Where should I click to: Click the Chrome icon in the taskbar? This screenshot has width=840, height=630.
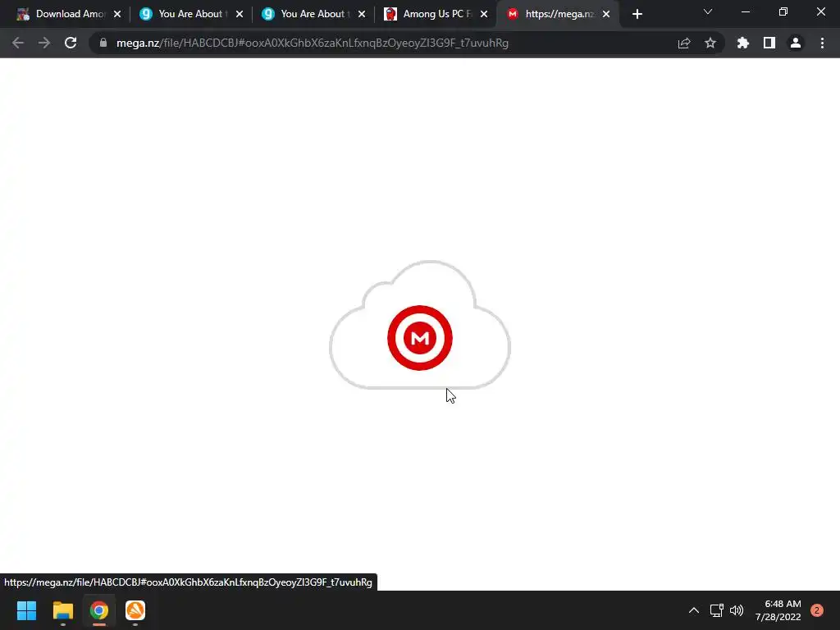tap(99, 610)
